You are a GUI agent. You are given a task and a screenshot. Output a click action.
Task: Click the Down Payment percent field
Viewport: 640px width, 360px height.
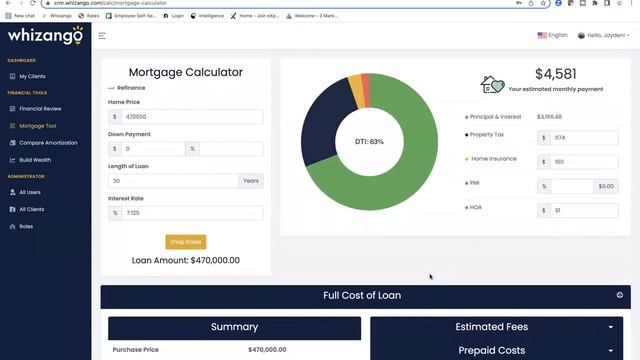tap(231, 149)
